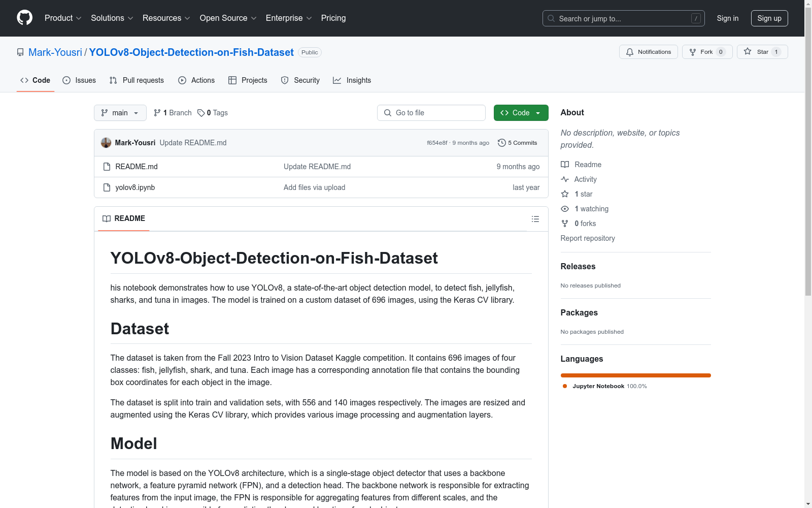Screen dimensions: 812x508
Task: Click the Jupyter Notebook 100.0% language link
Action: click(605, 386)
